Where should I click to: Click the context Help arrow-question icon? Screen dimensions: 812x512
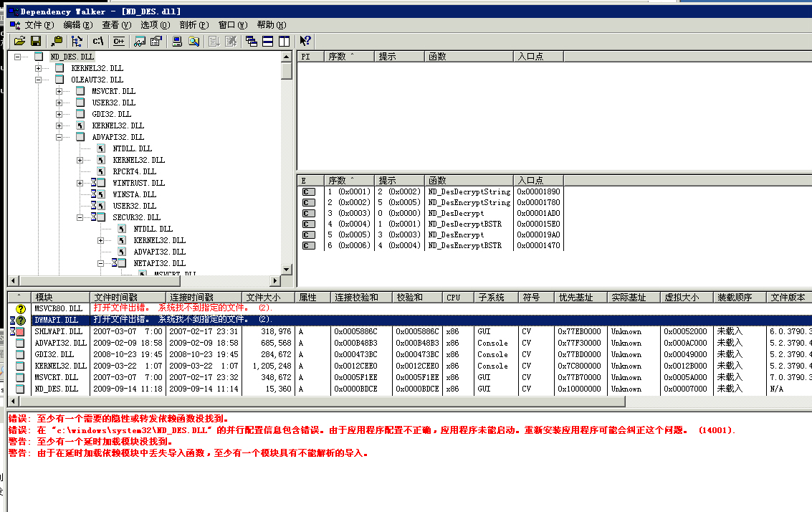[305, 42]
